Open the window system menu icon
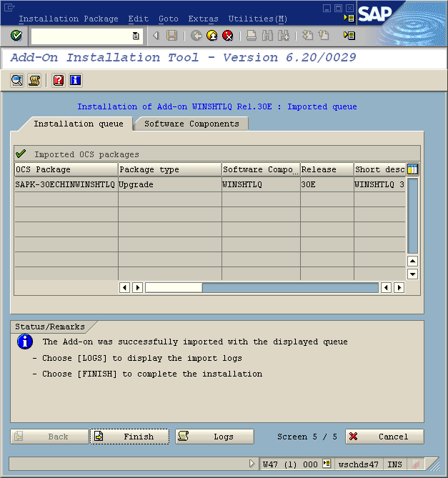The image size is (448, 478). (9, 7)
